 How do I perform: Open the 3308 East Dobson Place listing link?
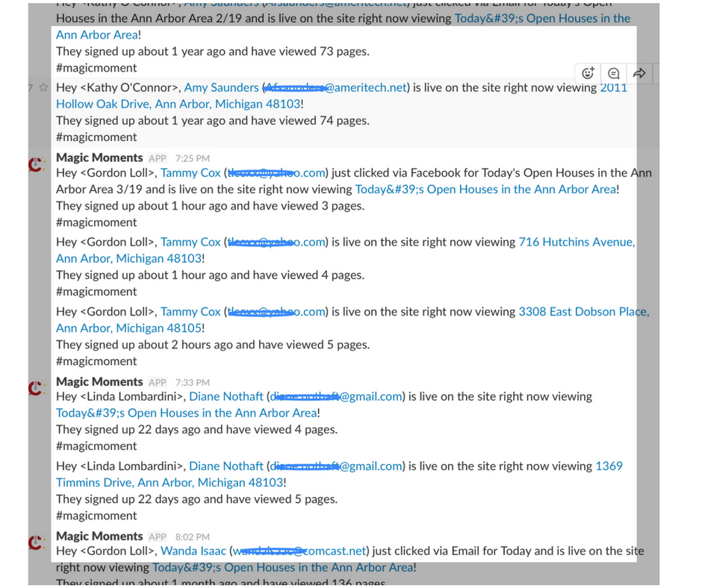[352, 319]
